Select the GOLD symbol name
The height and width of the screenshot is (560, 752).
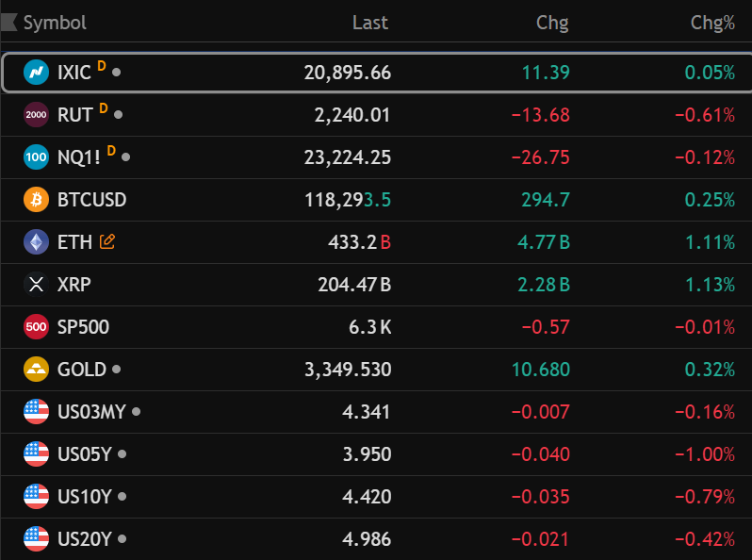click(x=82, y=370)
